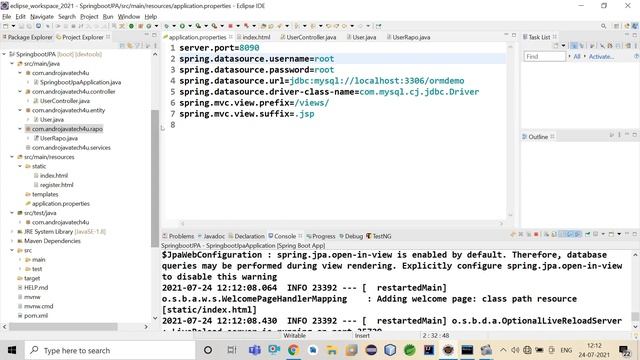Click the Activate... link in Task List
The height and width of the screenshot is (360, 640).
(x=601, y=56)
